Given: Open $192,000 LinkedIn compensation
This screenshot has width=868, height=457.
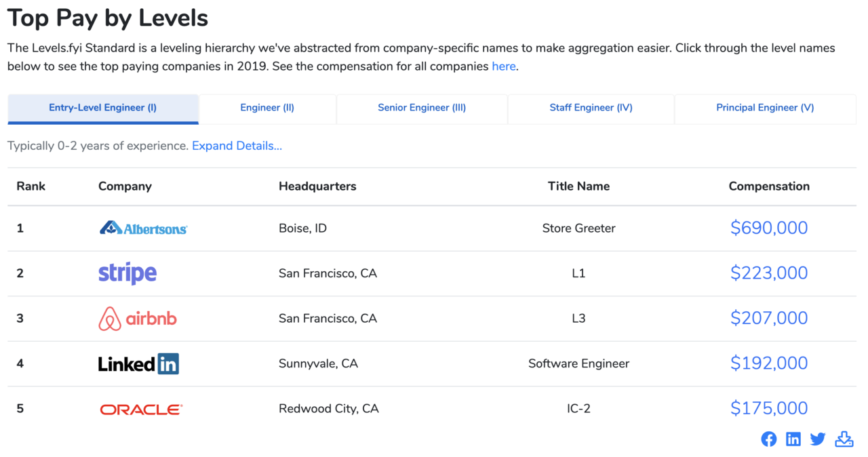Looking at the screenshot, I should [769, 363].
